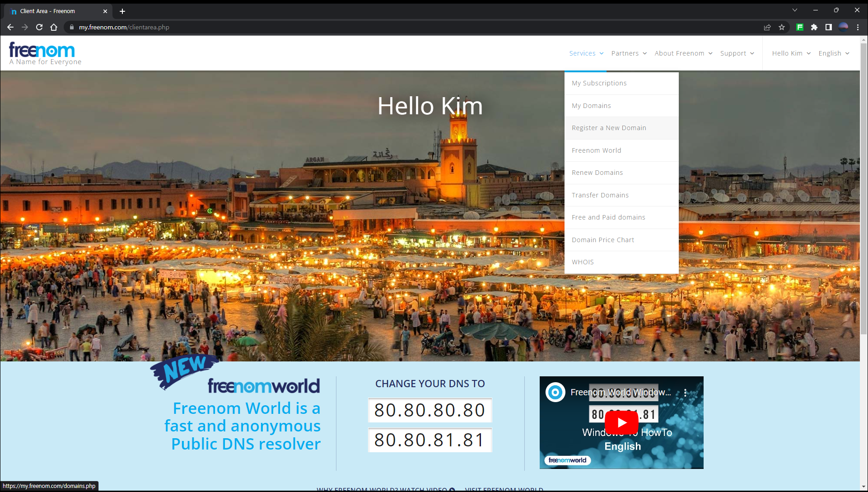The image size is (868, 492).
Task: Click the share page icon in address bar
Action: point(767,27)
